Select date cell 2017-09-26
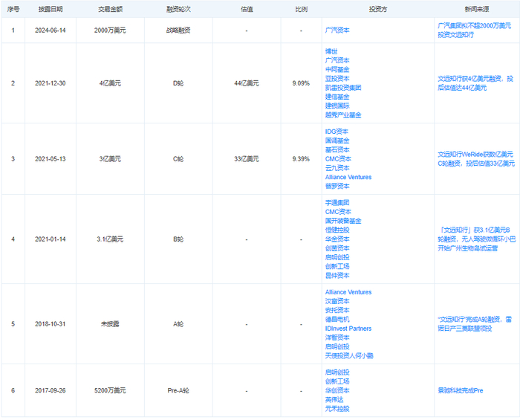The height and width of the screenshot is (420, 520). pyautogui.click(x=51, y=391)
